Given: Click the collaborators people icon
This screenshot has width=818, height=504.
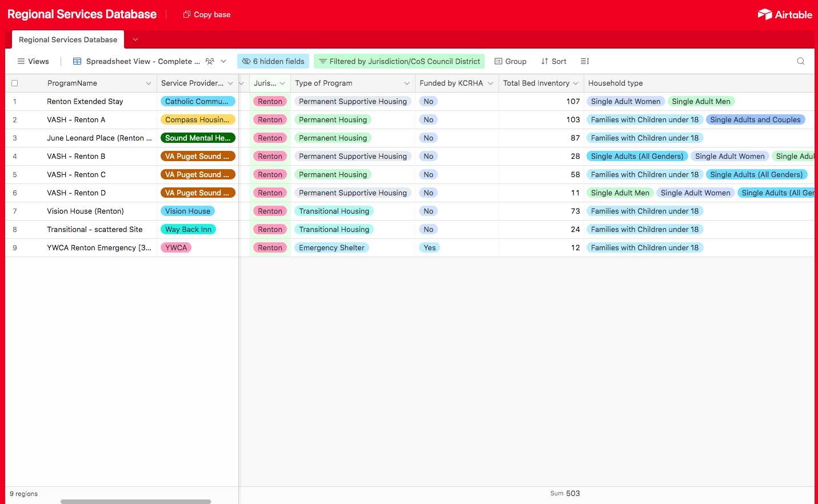Looking at the screenshot, I should [x=210, y=61].
